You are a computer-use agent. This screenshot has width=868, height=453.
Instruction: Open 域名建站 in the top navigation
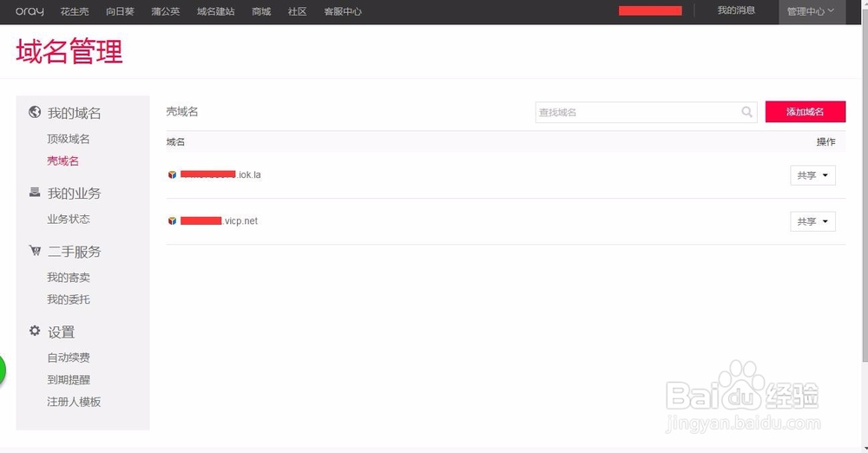(216, 11)
